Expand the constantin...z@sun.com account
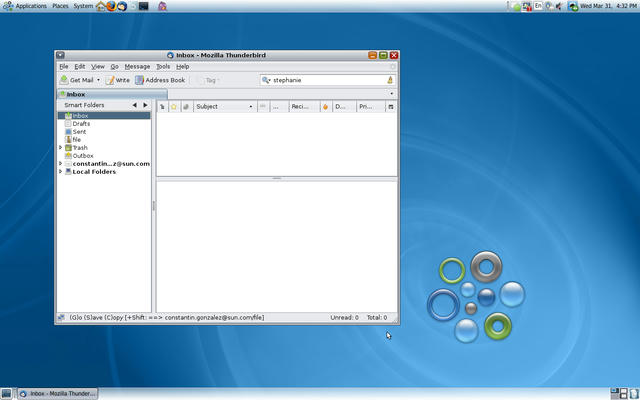Image resolution: width=640 pixels, height=400 pixels. (x=61, y=164)
